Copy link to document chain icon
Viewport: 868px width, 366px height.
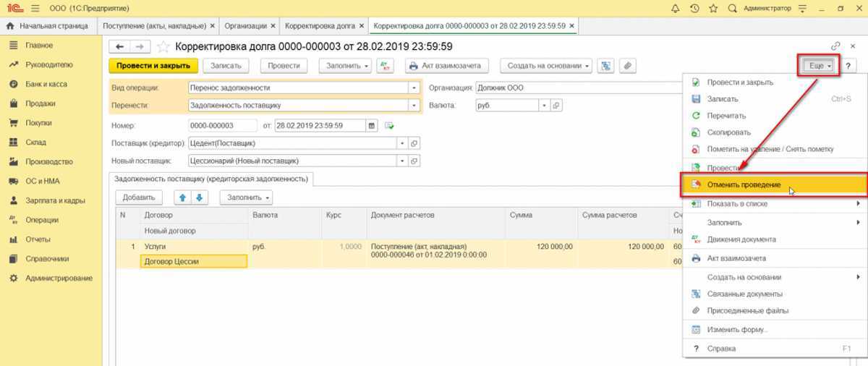836,46
